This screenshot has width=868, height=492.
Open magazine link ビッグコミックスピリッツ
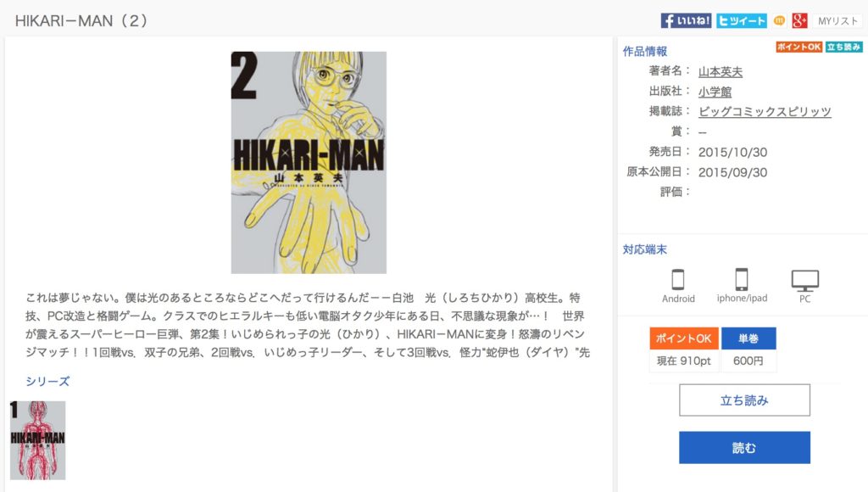coord(765,111)
